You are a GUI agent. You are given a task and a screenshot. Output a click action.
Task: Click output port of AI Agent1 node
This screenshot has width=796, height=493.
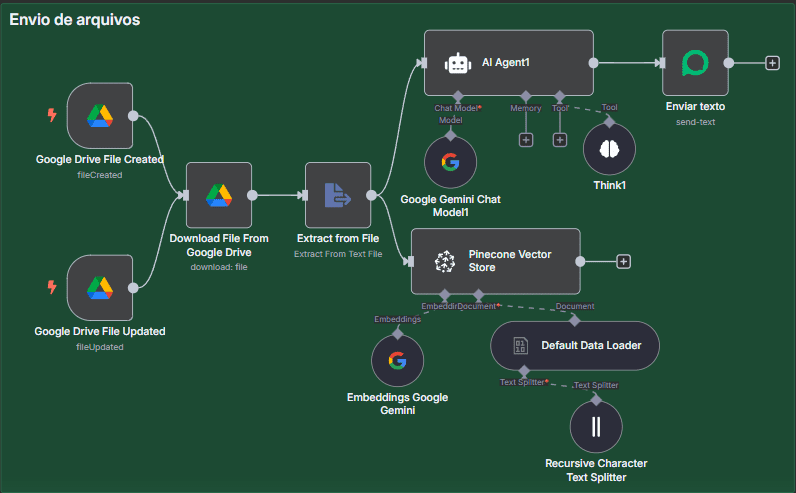click(593, 63)
